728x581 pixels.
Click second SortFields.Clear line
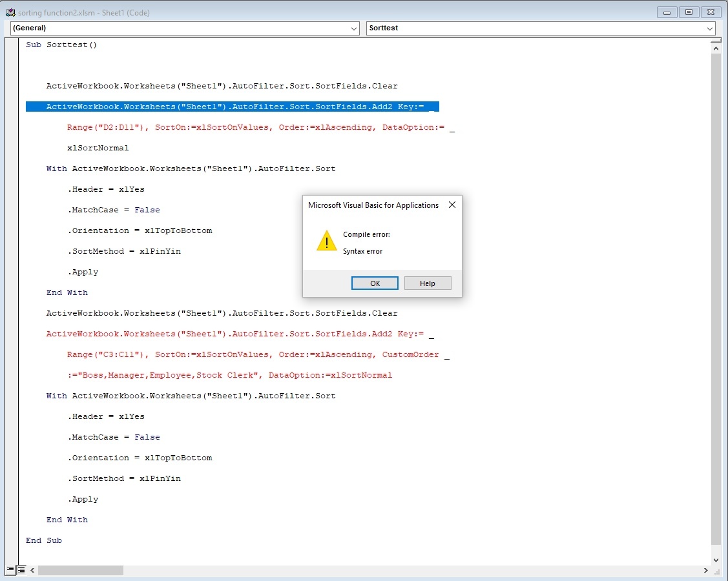tap(222, 313)
